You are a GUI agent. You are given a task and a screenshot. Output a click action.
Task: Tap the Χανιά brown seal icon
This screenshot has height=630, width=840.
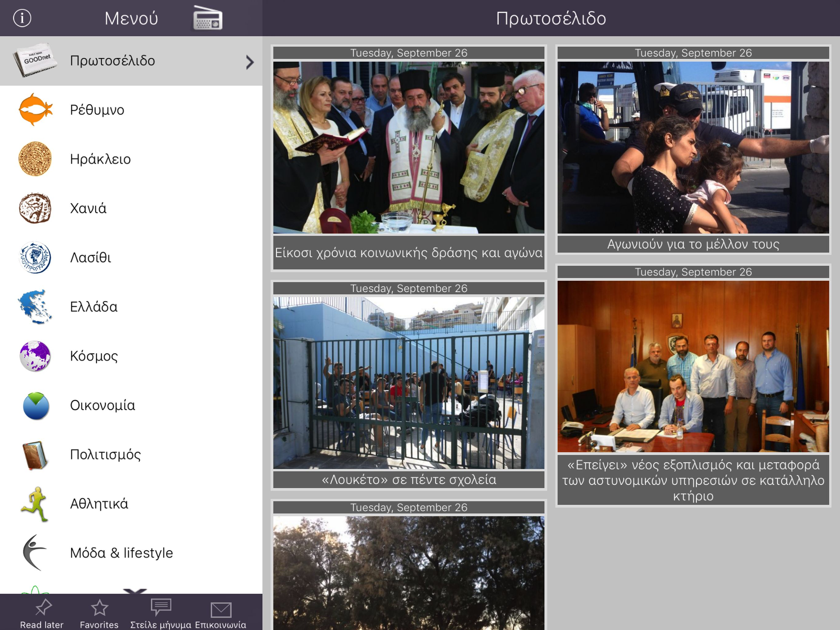(x=35, y=208)
